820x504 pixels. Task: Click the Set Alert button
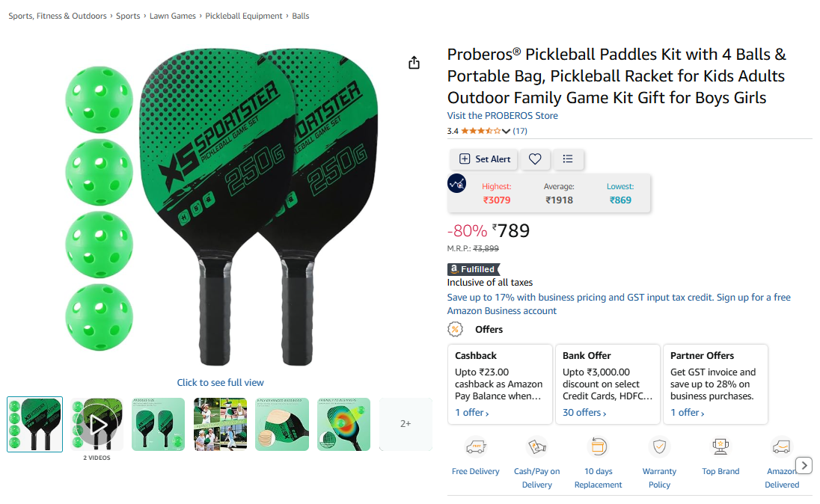pos(484,159)
